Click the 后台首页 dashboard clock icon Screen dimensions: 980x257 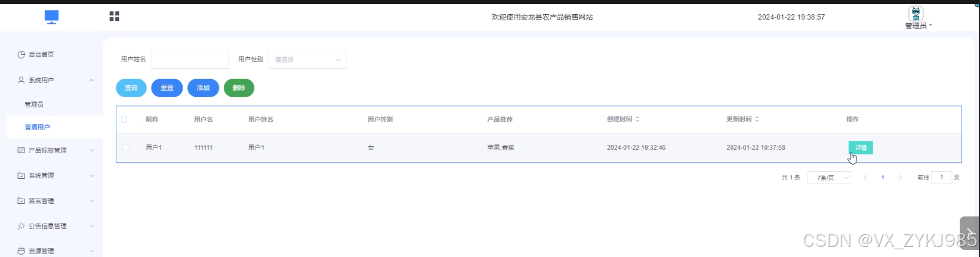click(21, 54)
